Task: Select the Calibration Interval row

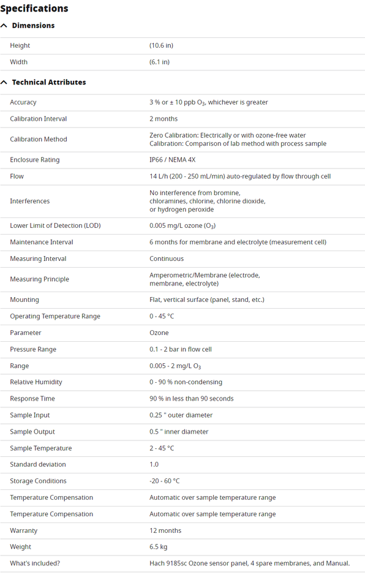Action: (x=182, y=119)
